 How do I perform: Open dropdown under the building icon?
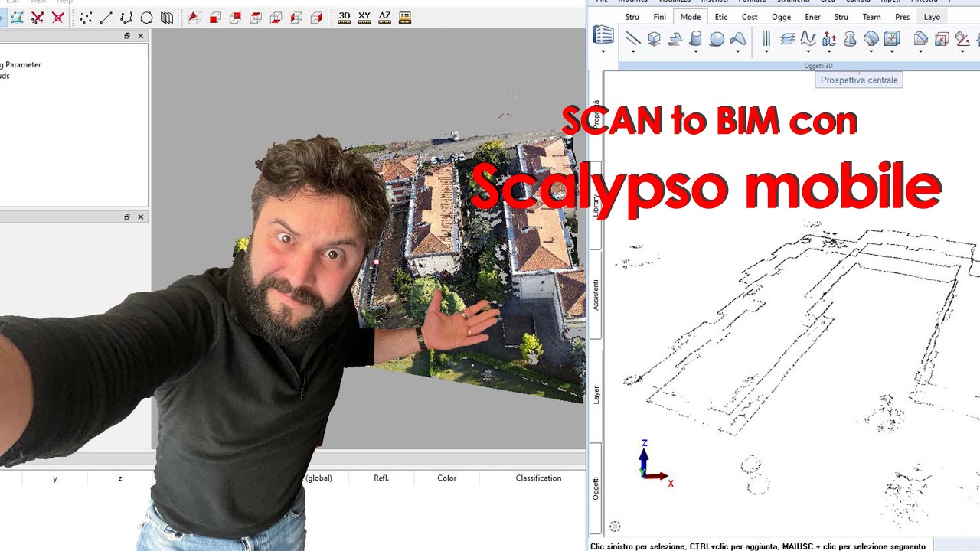(603, 51)
